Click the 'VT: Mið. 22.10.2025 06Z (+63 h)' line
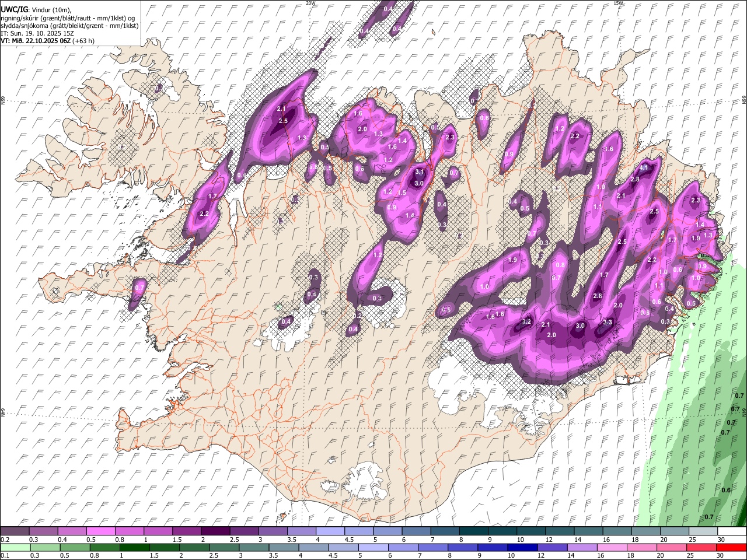 [x=48, y=41]
